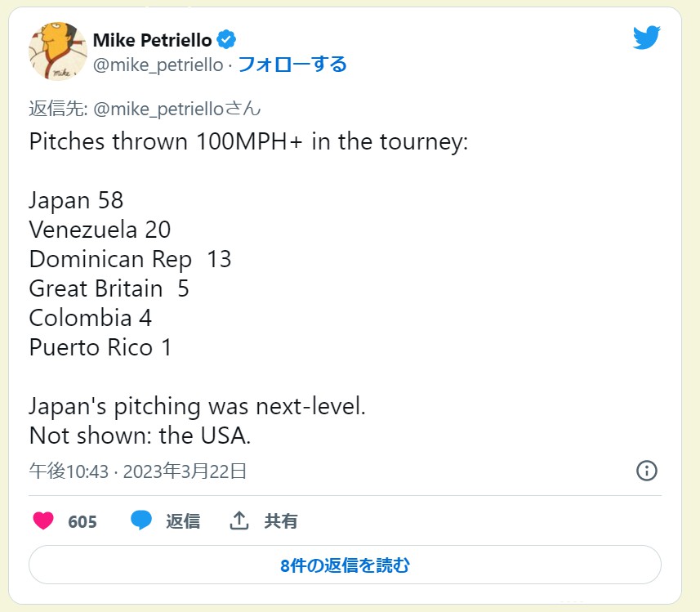Image resolution: width=700 pixels, height=612 pixels.
Task: Click 'Japan's pitching was next-level.' text
Action: (197, 406)
